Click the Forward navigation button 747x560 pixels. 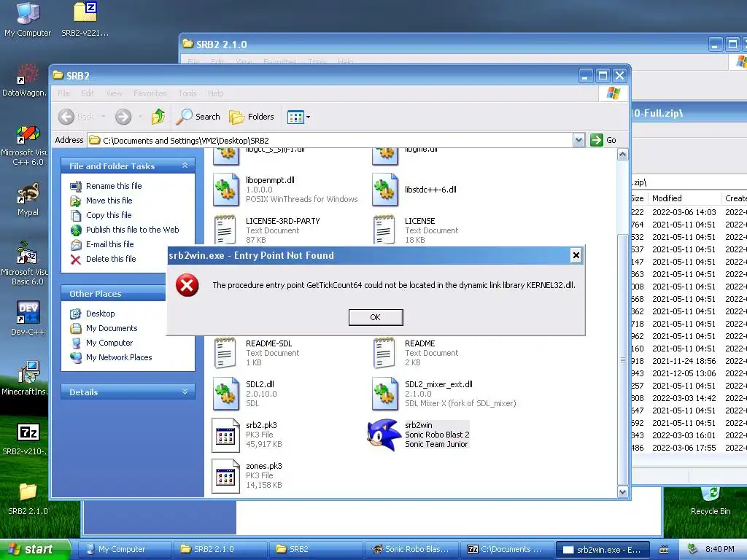[123, 117]
